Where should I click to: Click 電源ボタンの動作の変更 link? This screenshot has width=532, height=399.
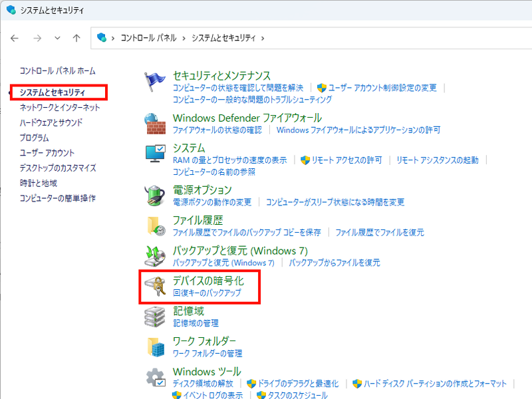pos(212,202)
